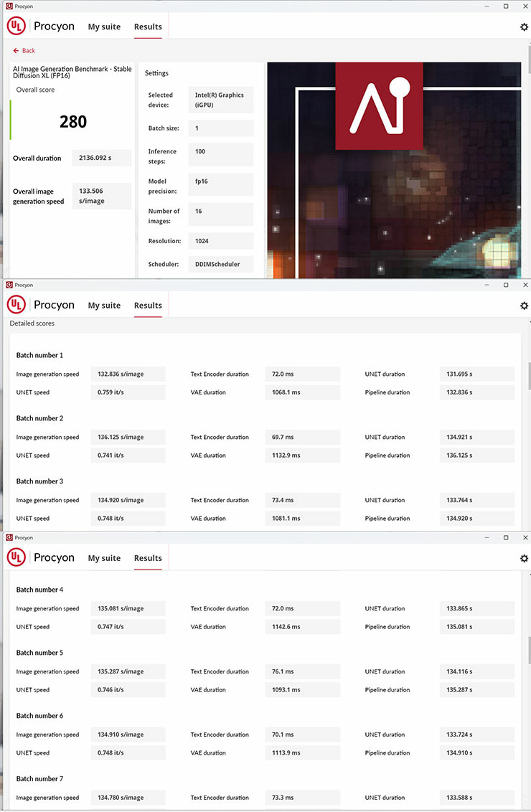Maximize the Detailed scores window
Image resolution: width=531 pixels, height=812 pixels.
coord(506,285)
